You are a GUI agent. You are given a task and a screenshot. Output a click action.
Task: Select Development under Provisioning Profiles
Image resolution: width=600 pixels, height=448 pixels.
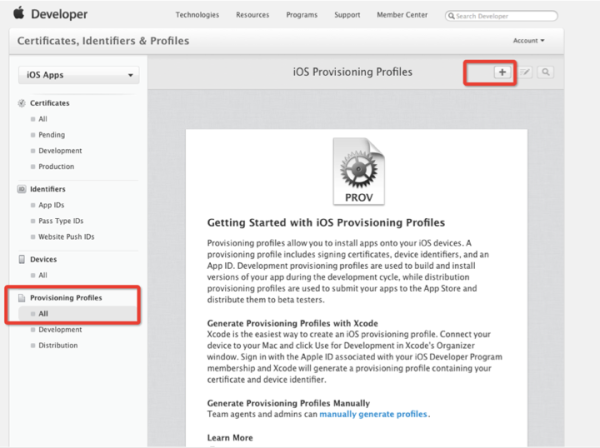pos(60,329)
